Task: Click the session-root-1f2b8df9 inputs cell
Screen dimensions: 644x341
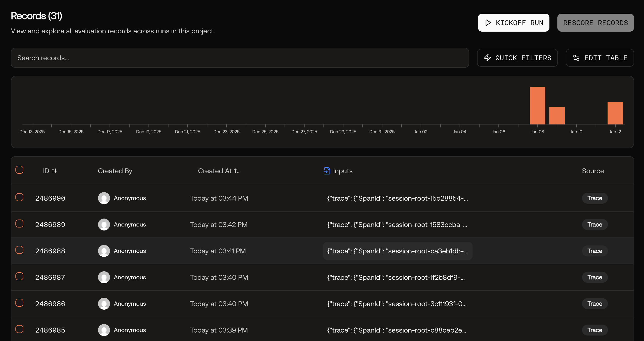Action: pyautogui.click(x=397, y=277)
